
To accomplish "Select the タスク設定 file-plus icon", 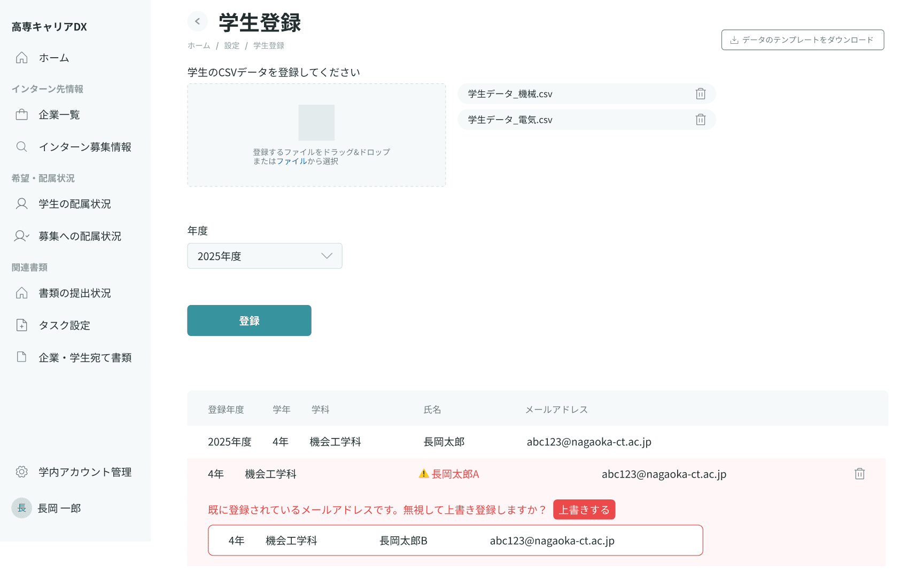I will click(x=21, y=325).
